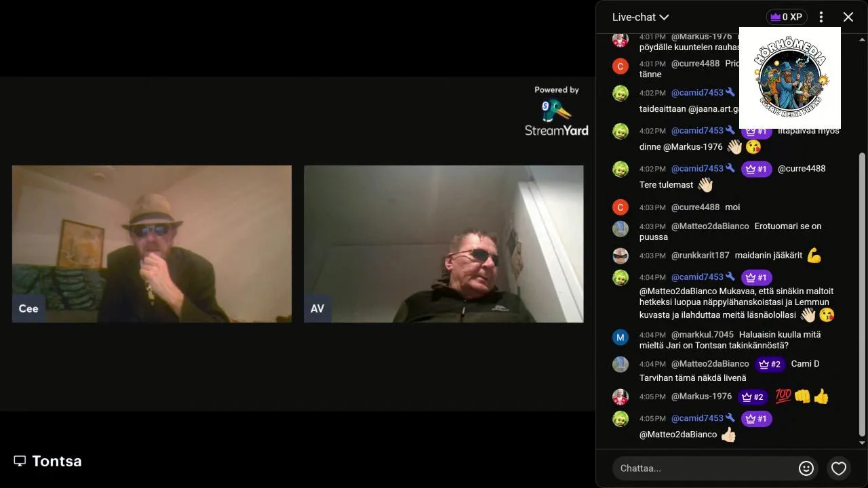Click the 'Haluaisin kuulla mitä' message text
The height and width of the screenshot is (488, 868).
[x=780, y=335]
